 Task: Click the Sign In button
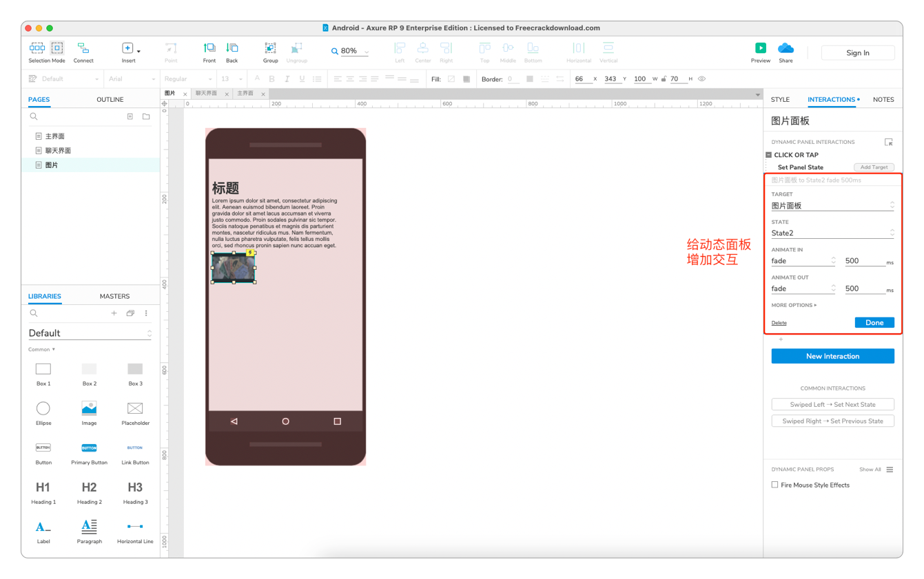click(x=858, y=52)
